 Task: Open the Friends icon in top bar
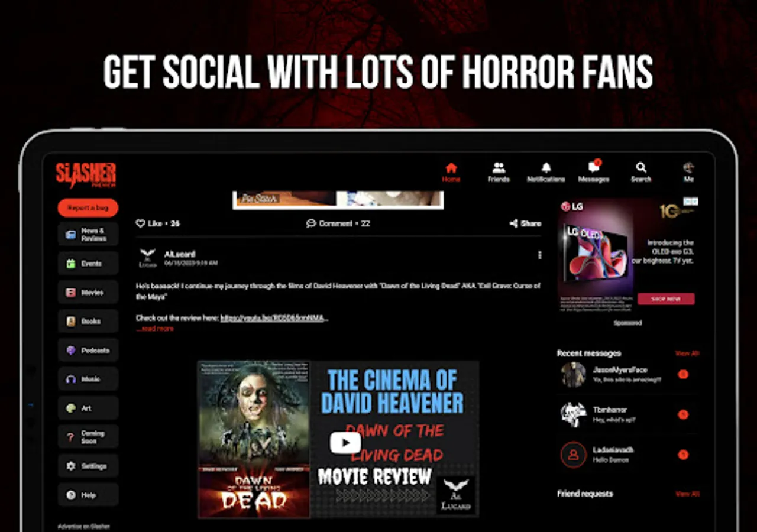click(499, 168)
